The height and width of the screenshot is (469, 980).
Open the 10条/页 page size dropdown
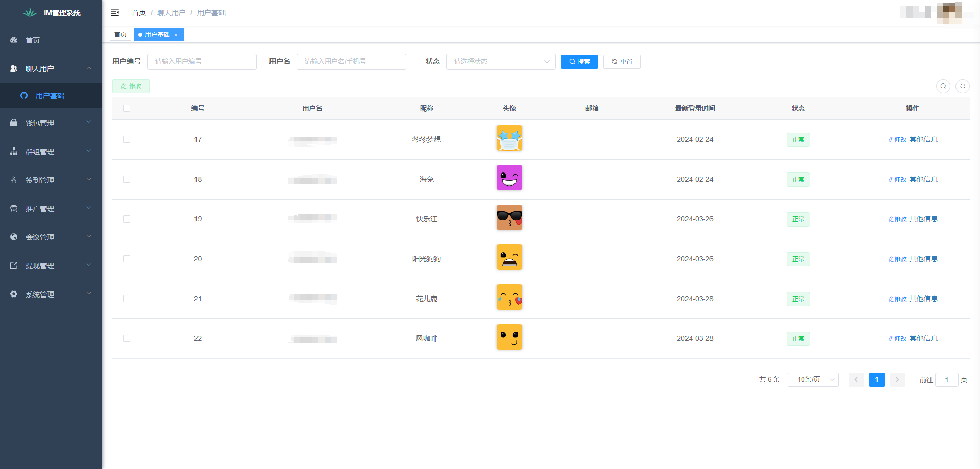(813, 380)
